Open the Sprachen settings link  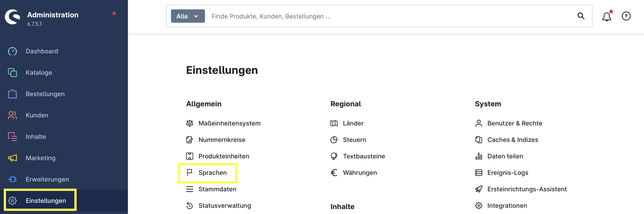(x=213, y=173)
